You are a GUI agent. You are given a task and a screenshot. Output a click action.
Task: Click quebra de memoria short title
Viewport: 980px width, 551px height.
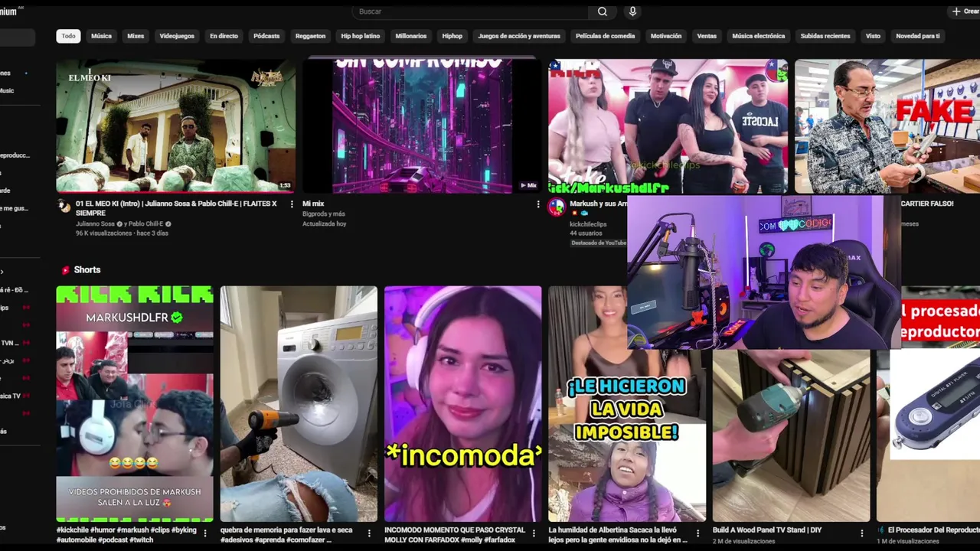(286, 534)
